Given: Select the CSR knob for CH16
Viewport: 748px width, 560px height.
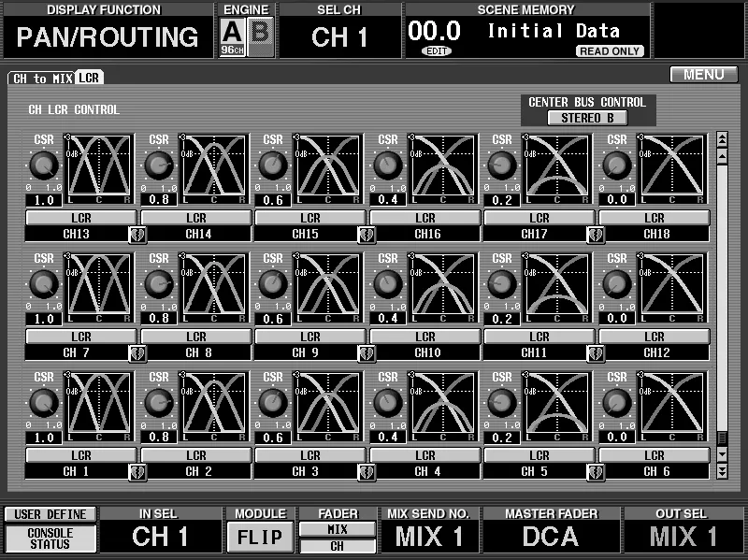Looking at the screenshot, I should (x=387, y=165).
